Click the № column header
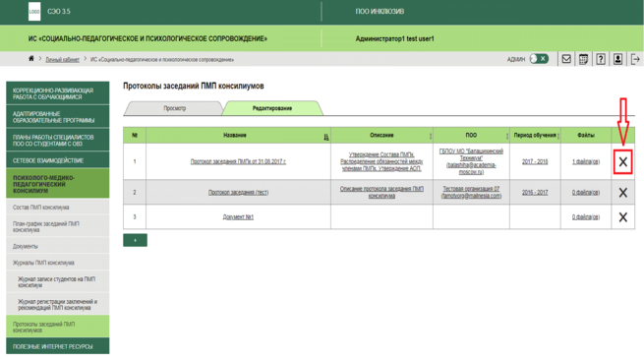The width and height of the screenshot is (644, 360). coord(135,135)
